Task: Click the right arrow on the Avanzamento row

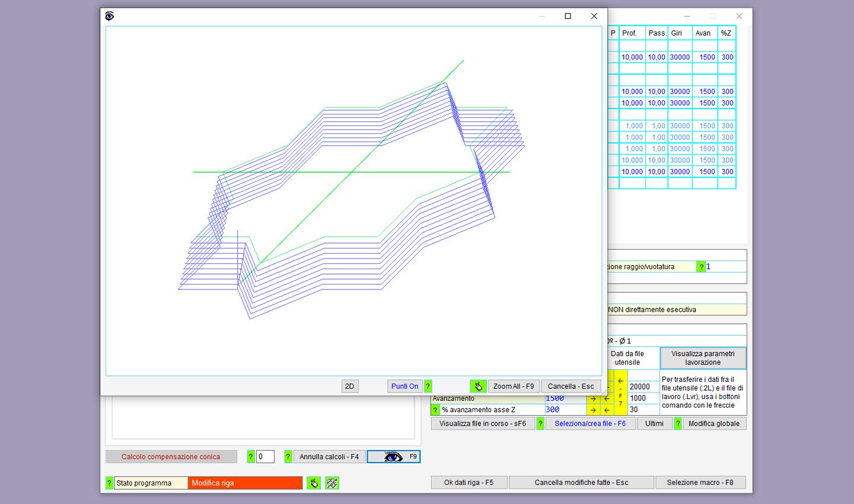Action: [593, 398]
